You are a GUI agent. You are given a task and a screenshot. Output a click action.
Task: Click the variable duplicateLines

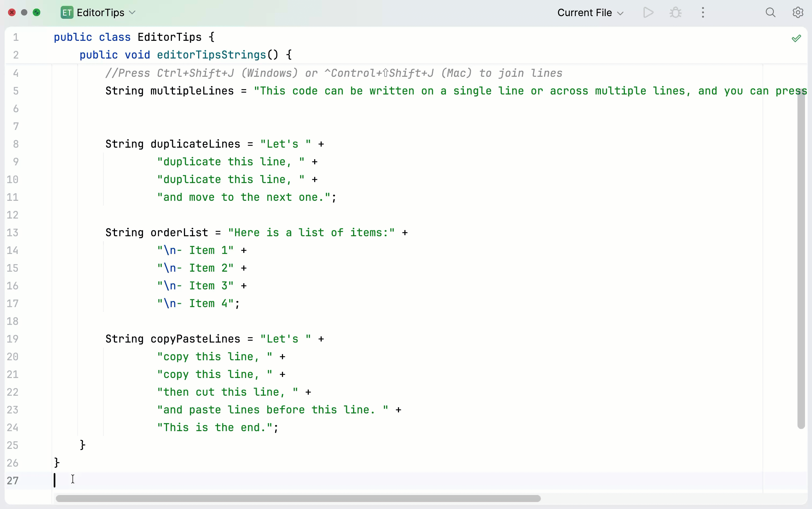pyautogui.click(x=195, y=144)
